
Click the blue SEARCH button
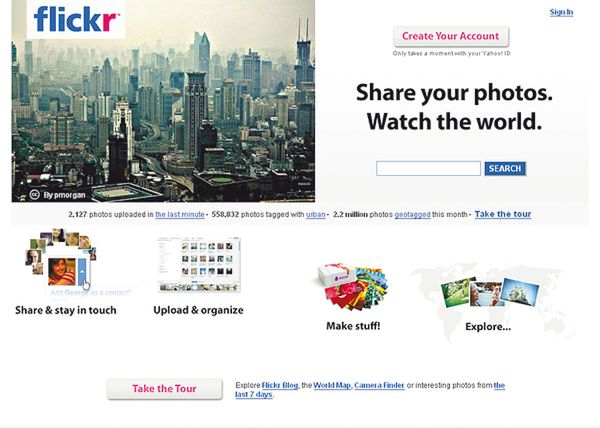click(505, 169)
